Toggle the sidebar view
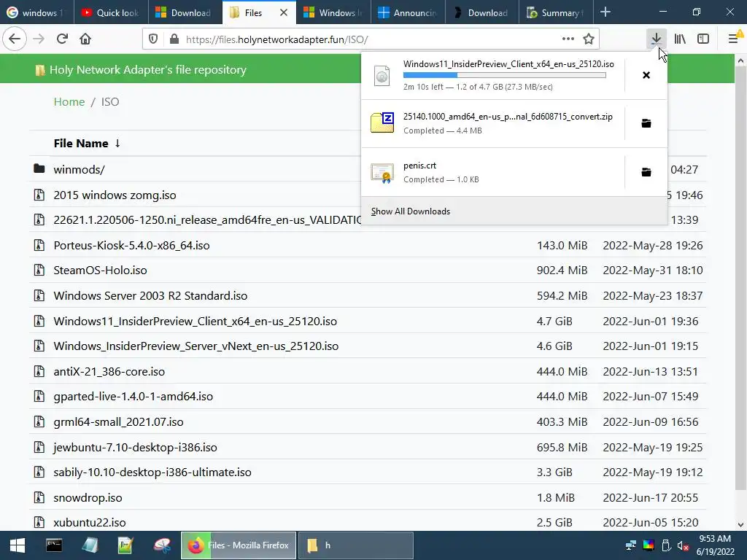Viewport: 747px width, 560px height. tap(703, 39)
